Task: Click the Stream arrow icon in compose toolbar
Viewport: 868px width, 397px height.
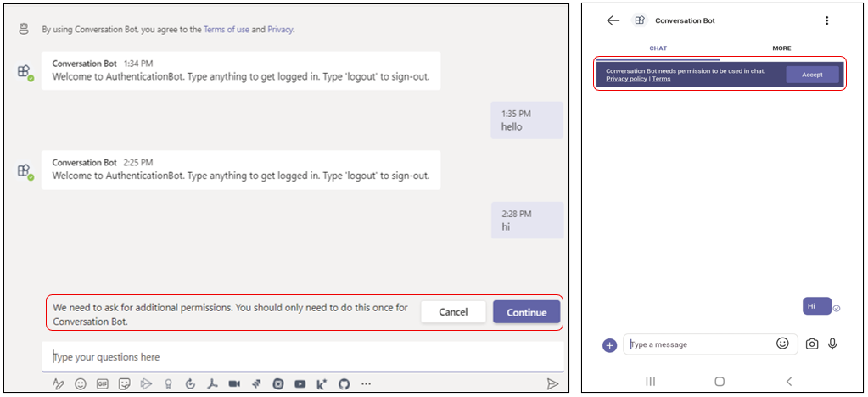Action: (x=146, y=383)
